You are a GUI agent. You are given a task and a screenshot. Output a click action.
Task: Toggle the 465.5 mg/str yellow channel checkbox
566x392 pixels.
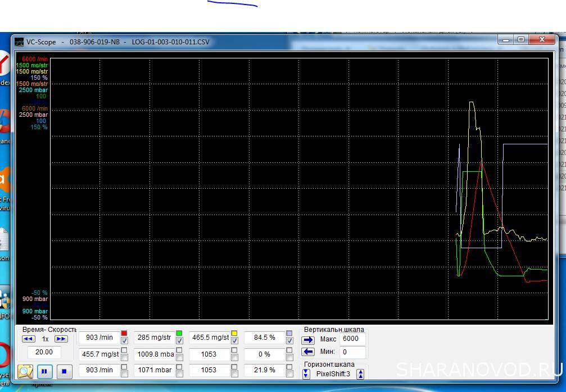coord(234,341)
